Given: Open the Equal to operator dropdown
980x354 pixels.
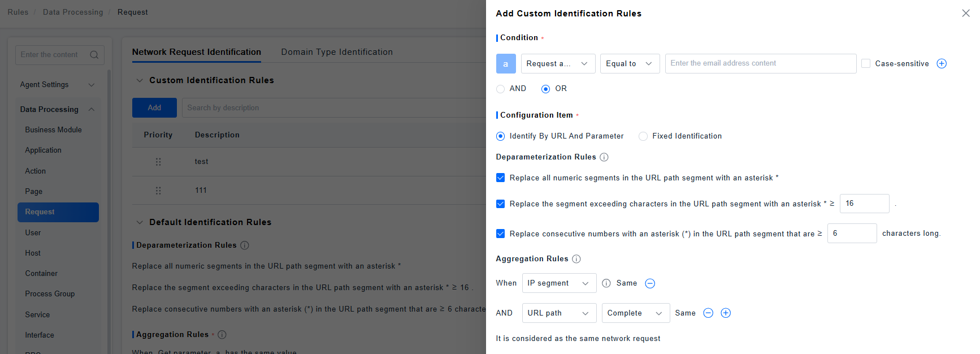Looking at the screenshot, I should 630,64.
